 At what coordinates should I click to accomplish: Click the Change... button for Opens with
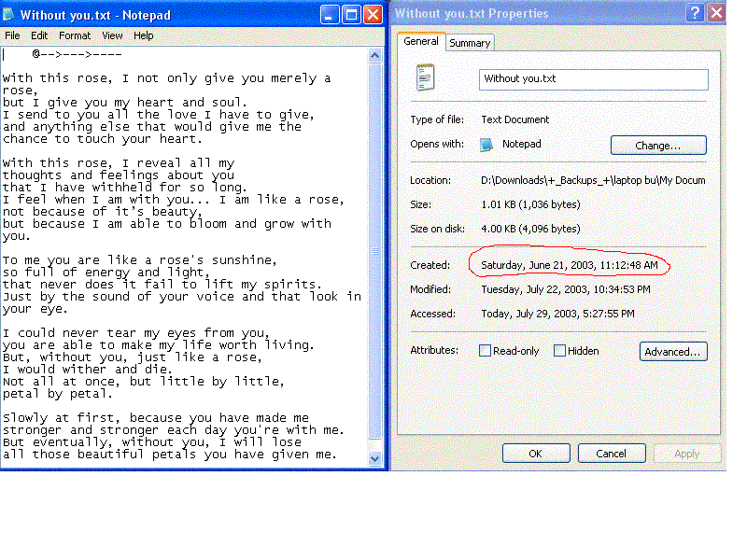[658, 146]
